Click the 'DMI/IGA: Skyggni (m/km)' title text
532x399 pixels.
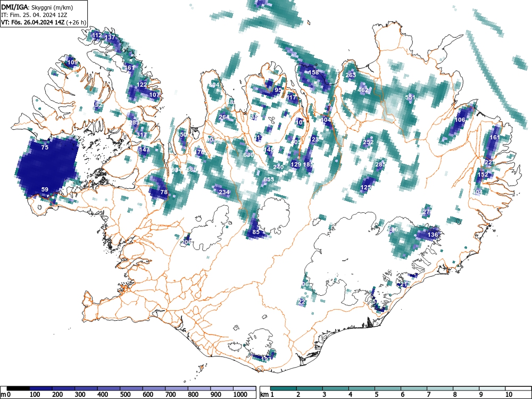pyautogui.click(x=37, y=7)
